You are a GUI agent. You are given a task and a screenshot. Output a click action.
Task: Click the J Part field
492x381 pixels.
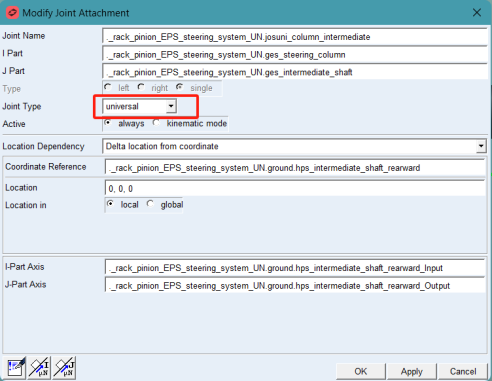(295, 72)
